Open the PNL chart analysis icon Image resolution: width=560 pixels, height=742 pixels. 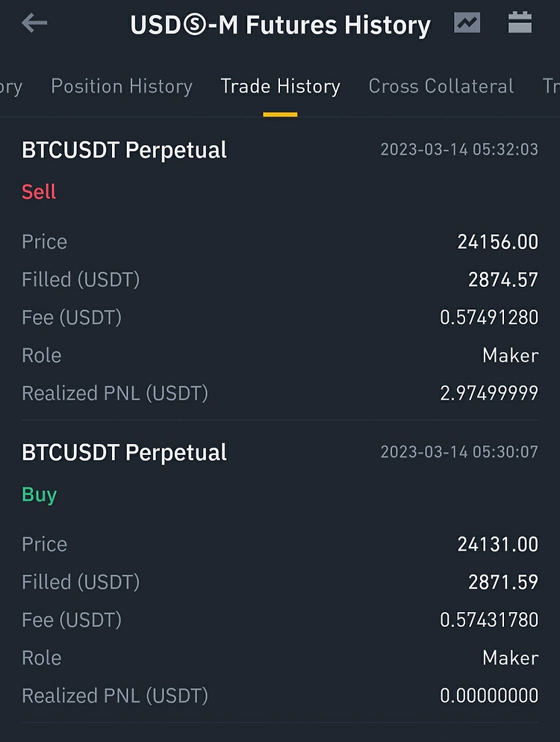tap(467, 22)
